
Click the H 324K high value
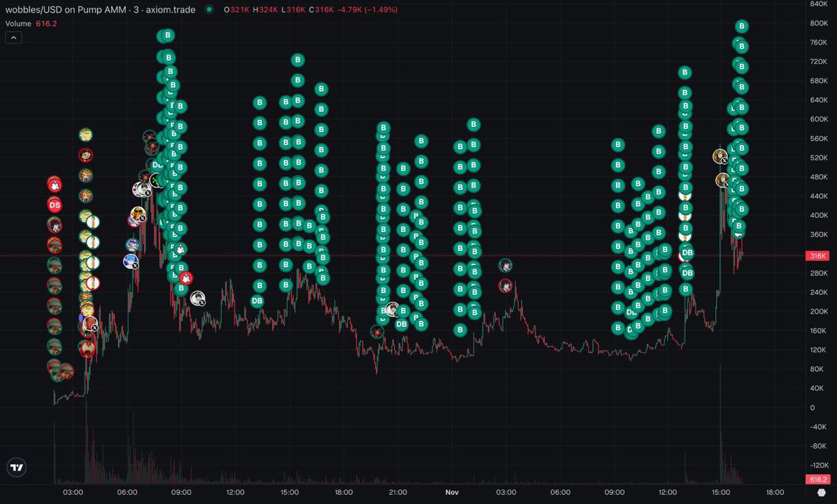click(x=266, y=10)
